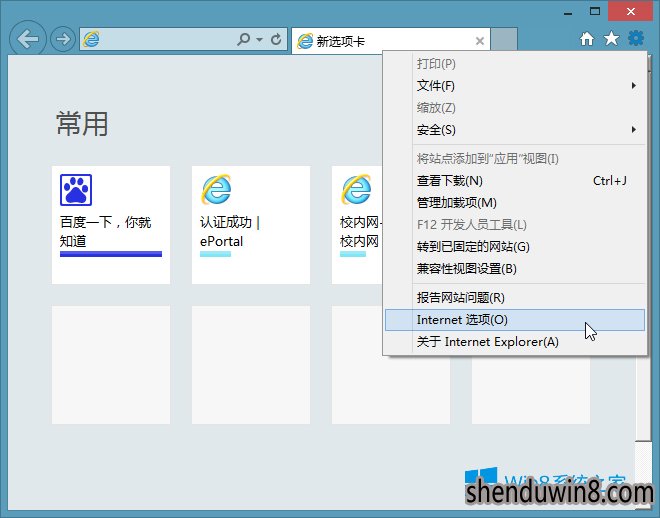Open the 校内网 tile
660x518 pixels.
click(x=357, y=225)
